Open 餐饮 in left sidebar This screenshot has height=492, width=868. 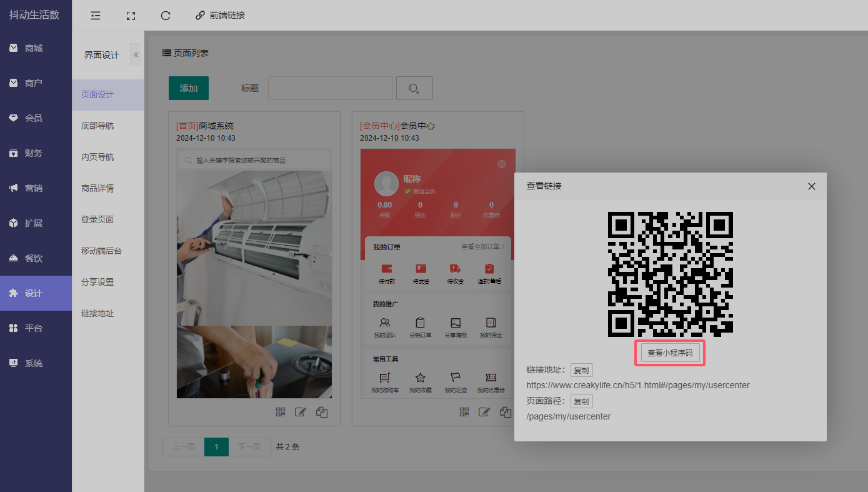(36, 258)
